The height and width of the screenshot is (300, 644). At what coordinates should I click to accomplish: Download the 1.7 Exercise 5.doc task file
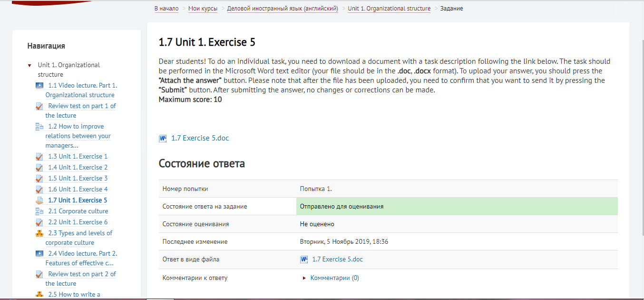(200, 138)
